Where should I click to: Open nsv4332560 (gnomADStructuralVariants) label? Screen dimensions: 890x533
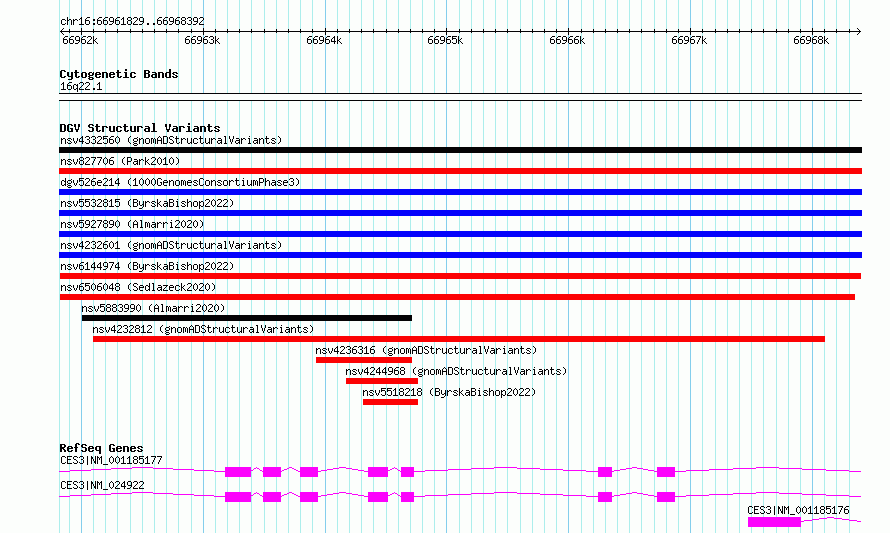click(171, 140)
